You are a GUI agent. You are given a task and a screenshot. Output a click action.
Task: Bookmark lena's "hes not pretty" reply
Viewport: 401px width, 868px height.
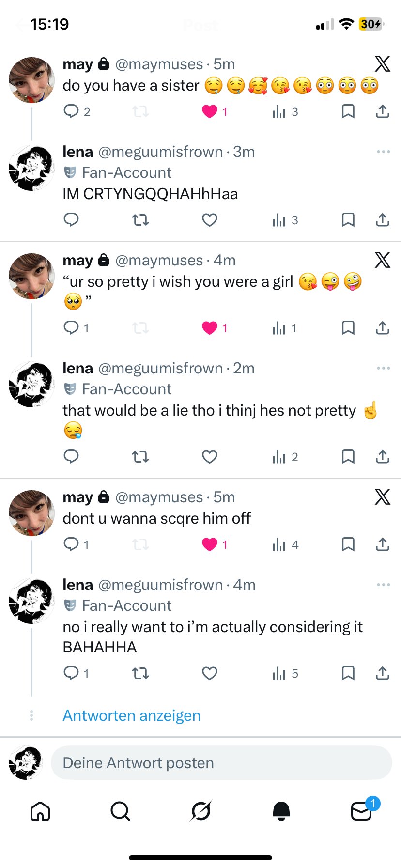pyautogui.click(x=348, y=457)
